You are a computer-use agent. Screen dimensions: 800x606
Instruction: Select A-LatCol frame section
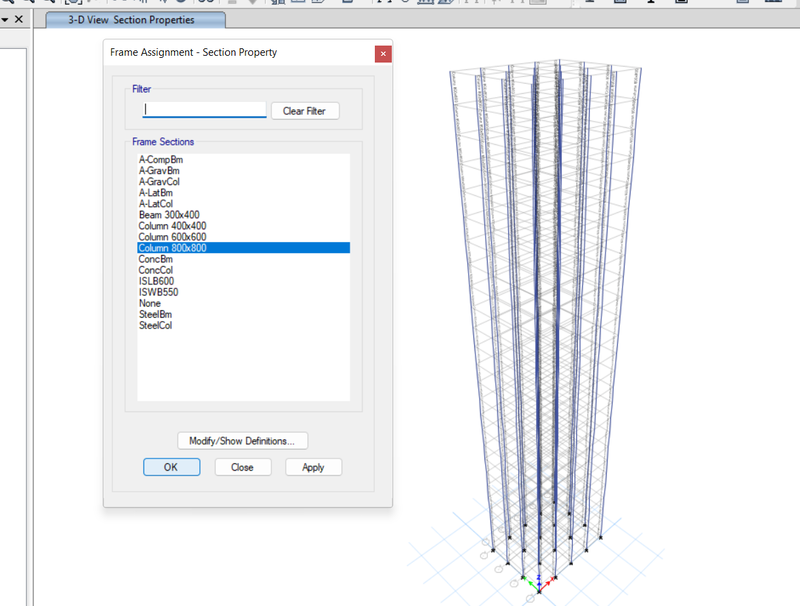click(243, 204)
